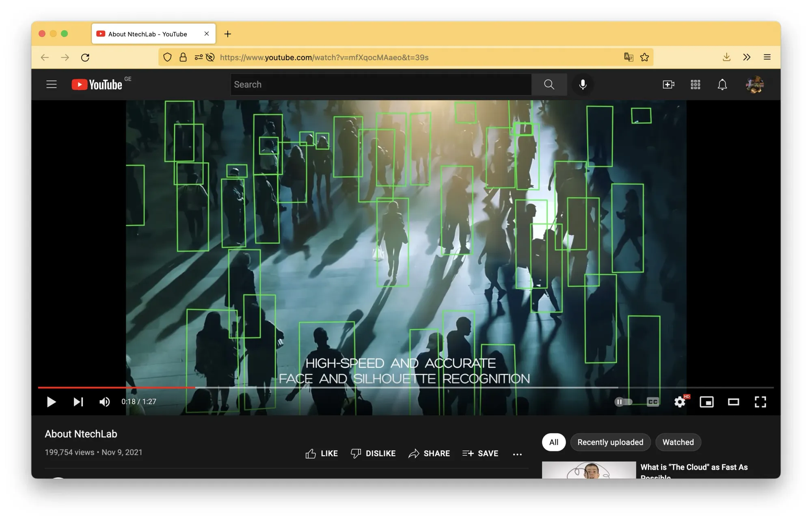812x520 pixels.
Task: Open the YouTube apps grid
Action: click(695, 84)
